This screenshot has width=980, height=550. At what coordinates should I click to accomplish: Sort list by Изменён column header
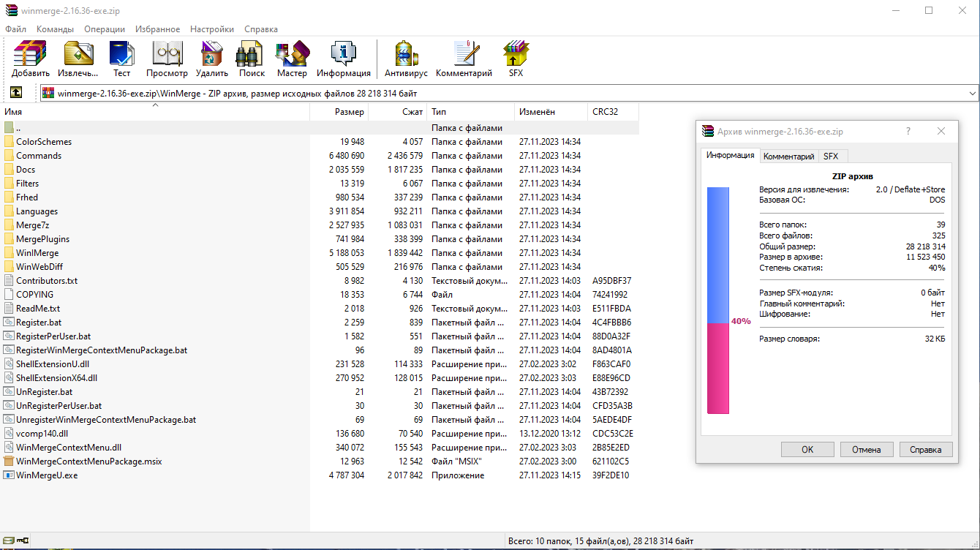(x=551, y=112)
